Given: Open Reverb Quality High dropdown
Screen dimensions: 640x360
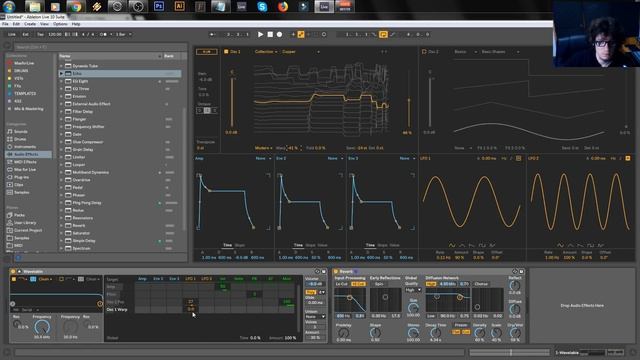Looking at the screenshot, I should pyautogui.click(x=413, y=290).
